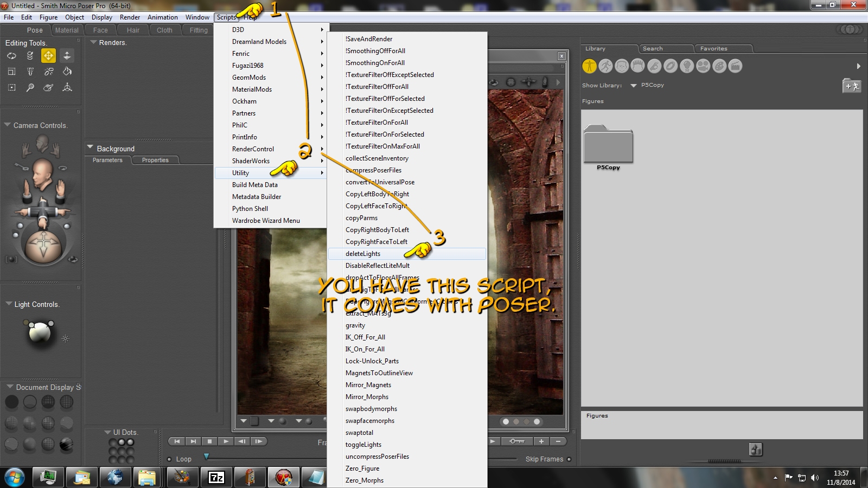
Task: Open the RenderControl scripts submenu
Action: coord(253,149)
